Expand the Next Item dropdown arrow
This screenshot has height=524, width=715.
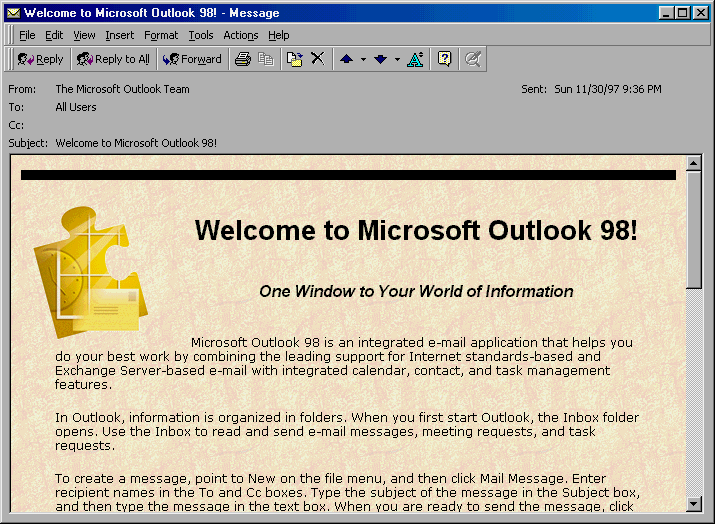point(397,59)
